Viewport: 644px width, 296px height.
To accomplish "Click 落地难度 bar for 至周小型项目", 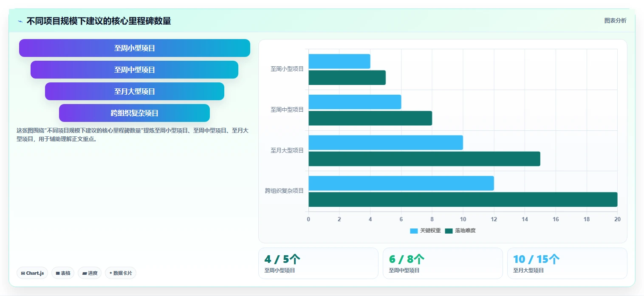I will (x=347, y=78).
